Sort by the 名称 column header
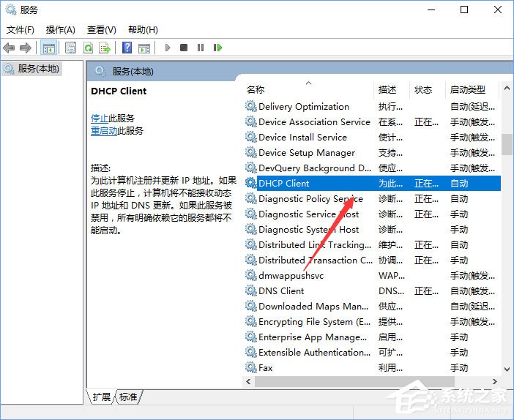The width and height of the screenshot is (514, 420). [x=309, y=89]
